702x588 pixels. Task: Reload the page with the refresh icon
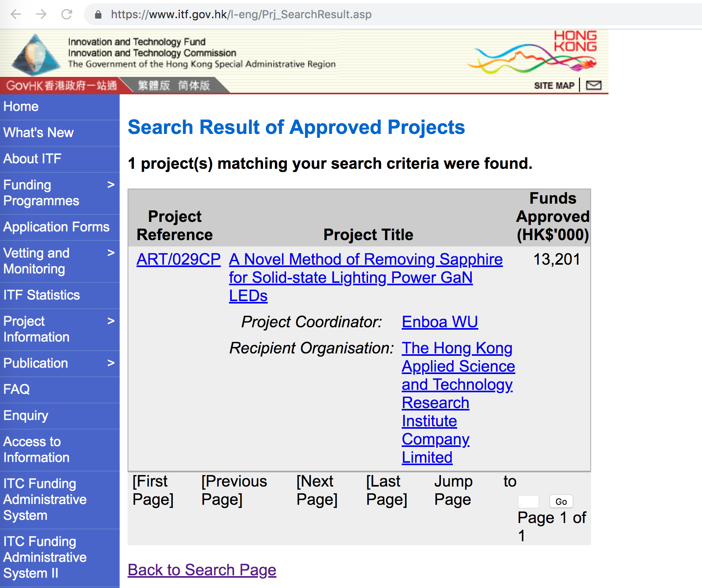(x=67, y=15)
